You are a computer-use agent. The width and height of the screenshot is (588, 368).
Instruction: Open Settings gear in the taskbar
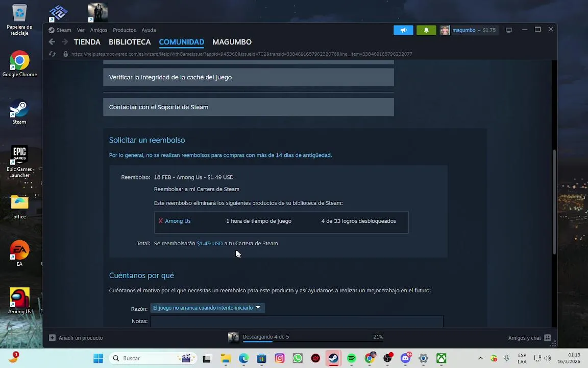(x=423, y=358)
